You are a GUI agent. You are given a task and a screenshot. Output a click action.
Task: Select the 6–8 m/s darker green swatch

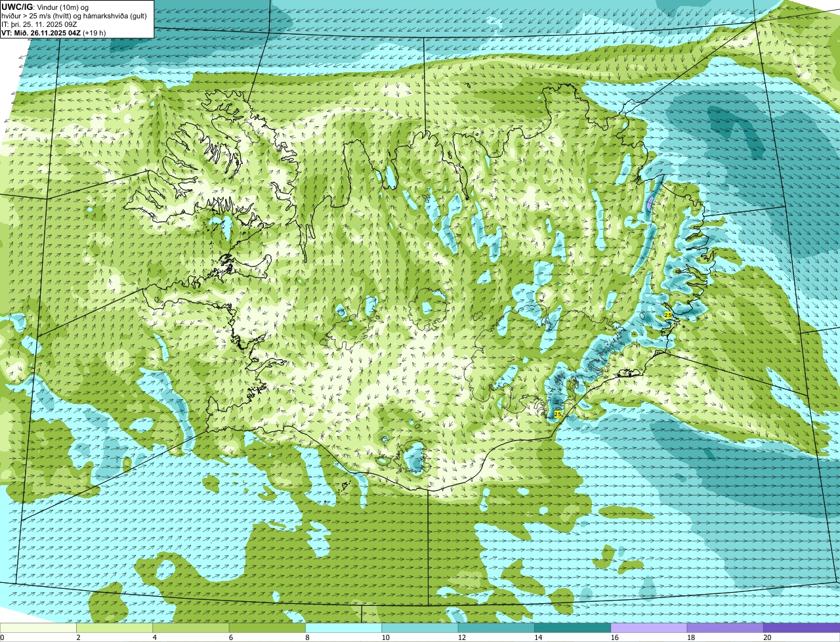(x=267, y=628)
